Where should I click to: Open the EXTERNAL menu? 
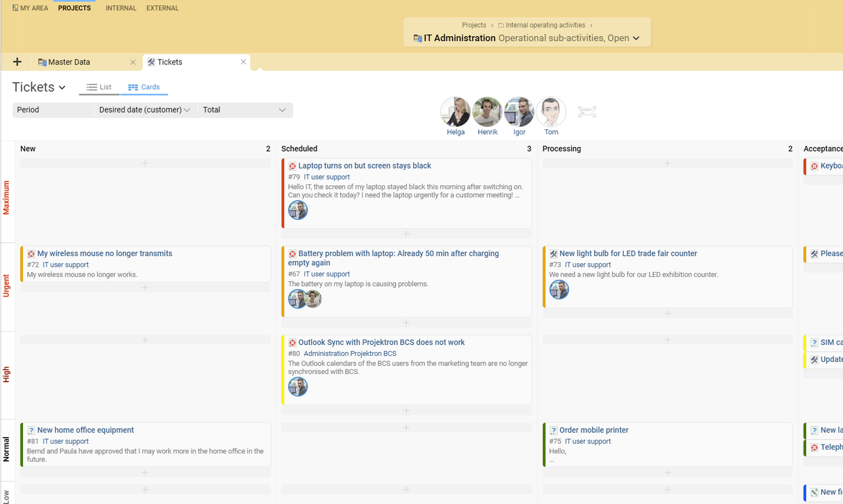click(163, 8)
